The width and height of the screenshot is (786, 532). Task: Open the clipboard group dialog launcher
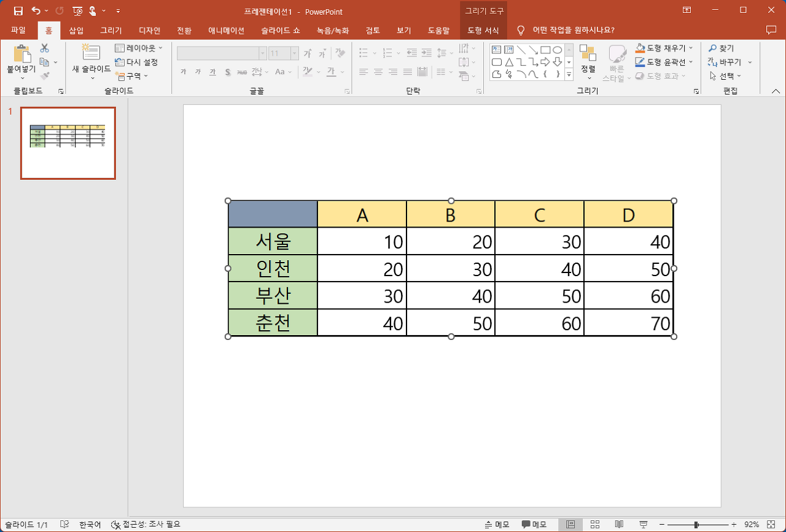point(61,91)
